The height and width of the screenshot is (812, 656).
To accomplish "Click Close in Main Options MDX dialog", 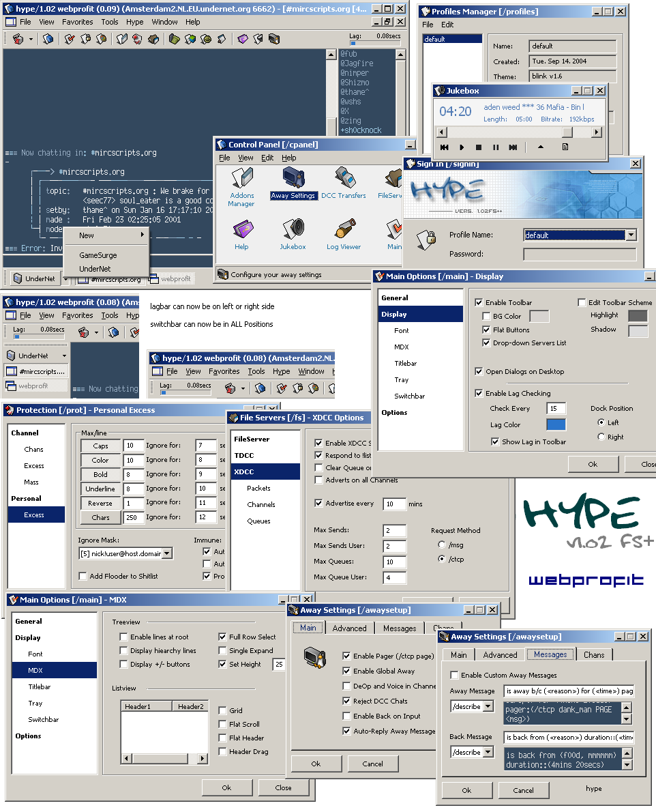I will [x=283, y=787].
